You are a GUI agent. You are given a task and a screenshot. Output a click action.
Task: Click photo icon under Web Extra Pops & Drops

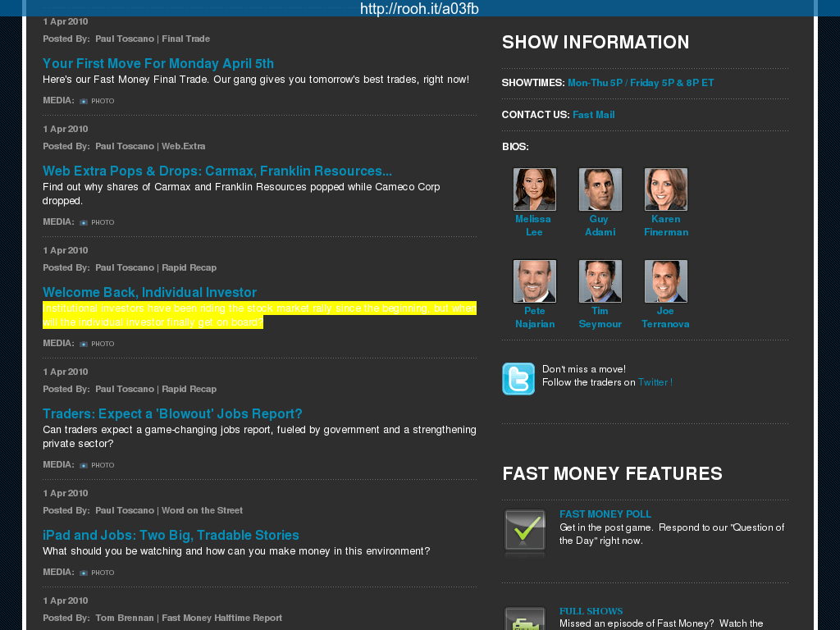(x=84, y=222)
